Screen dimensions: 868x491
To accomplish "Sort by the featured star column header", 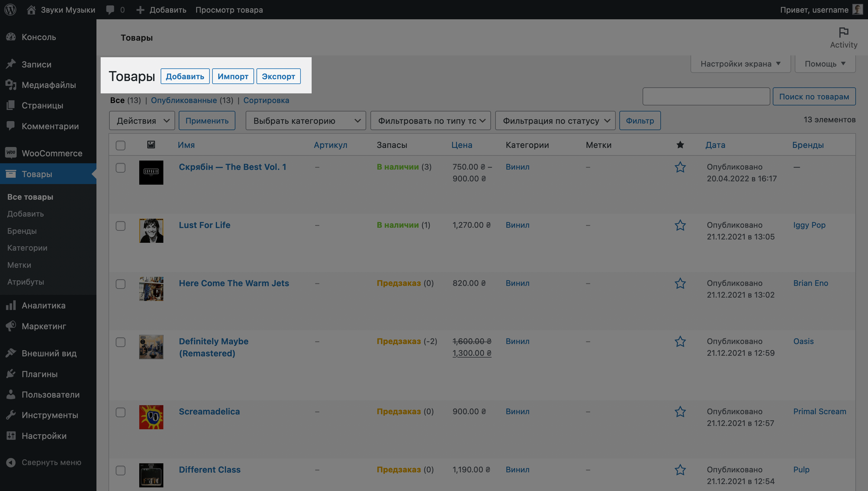I will 680,145.
